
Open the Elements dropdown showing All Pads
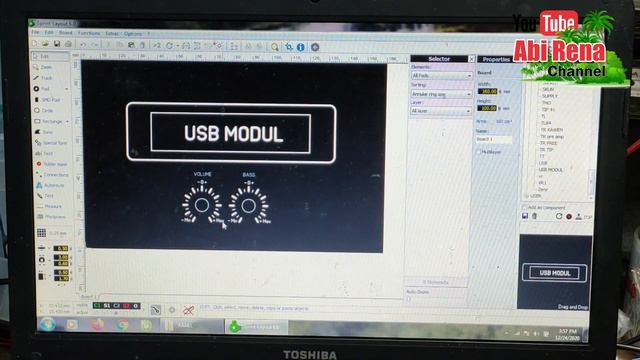[x=441, y=76]
